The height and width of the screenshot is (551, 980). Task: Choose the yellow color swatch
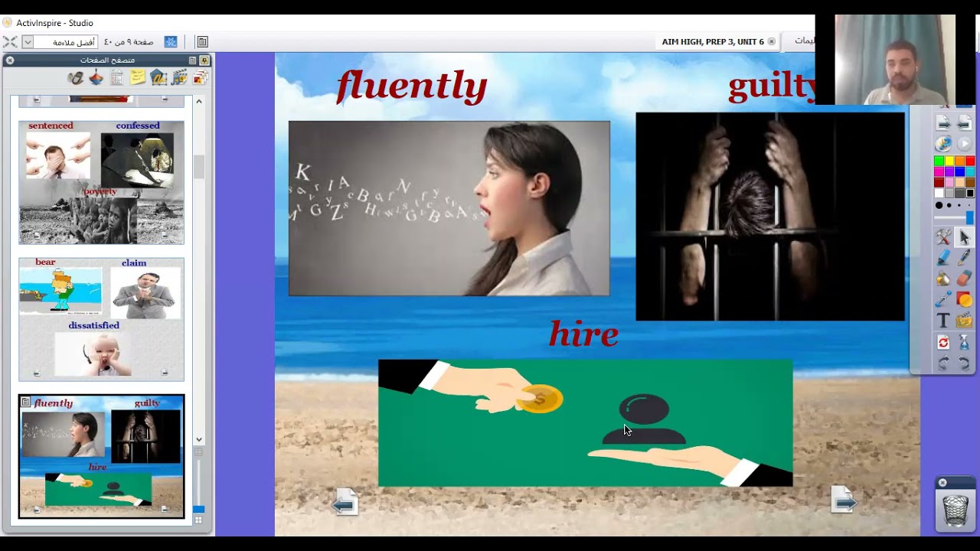(949, 161)
